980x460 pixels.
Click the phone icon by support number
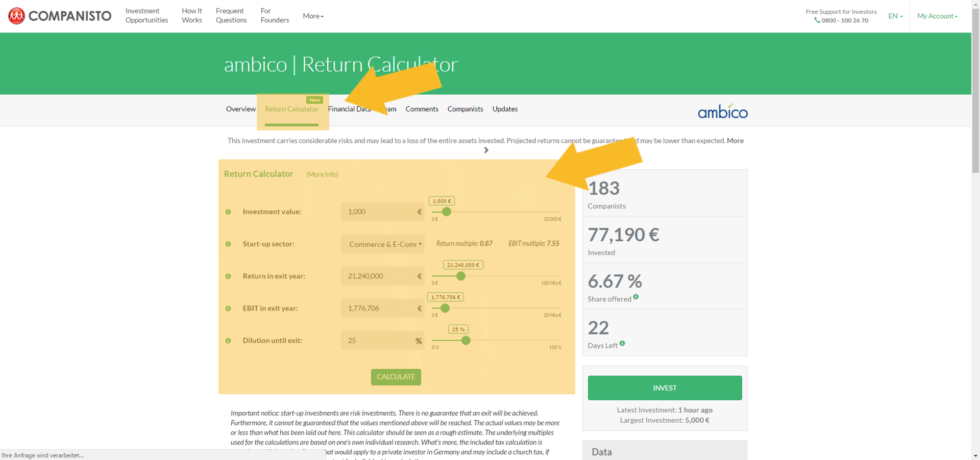(817, 20)
